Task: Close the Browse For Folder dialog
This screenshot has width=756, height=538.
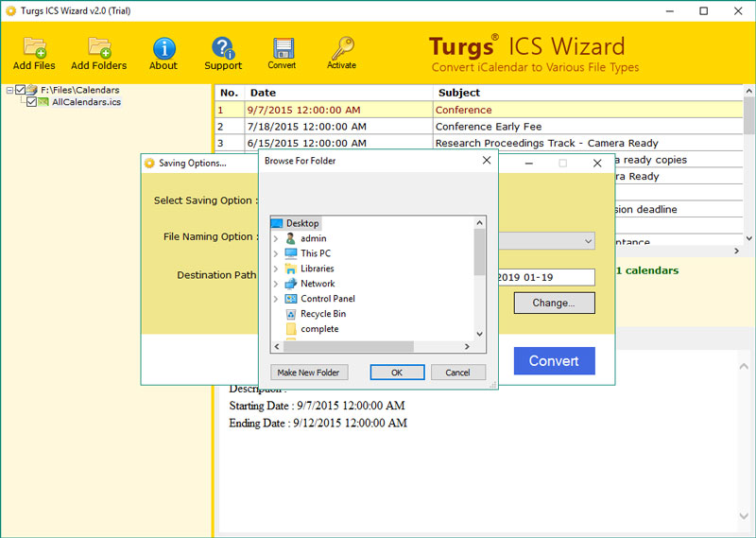Action: tap(487, 161)
